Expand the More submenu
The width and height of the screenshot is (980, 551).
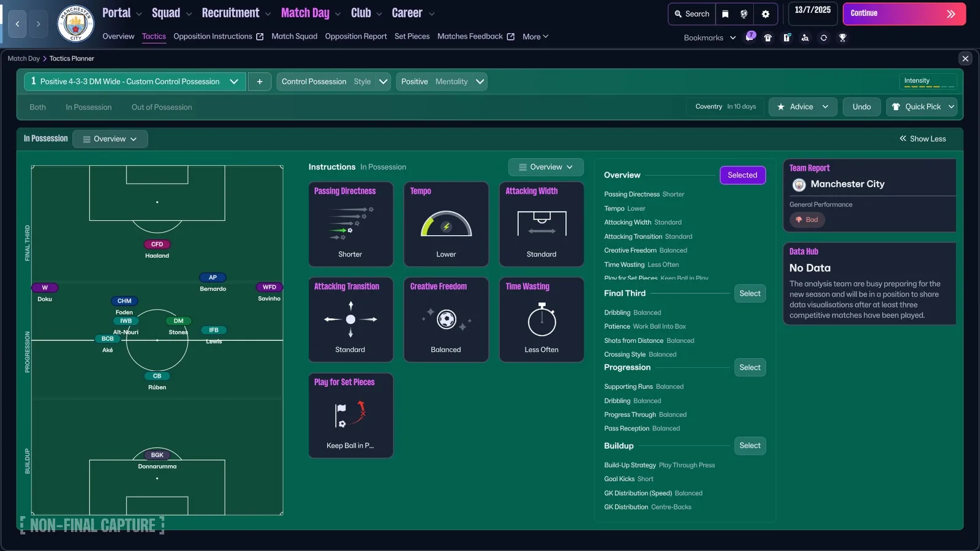[535, 37]
